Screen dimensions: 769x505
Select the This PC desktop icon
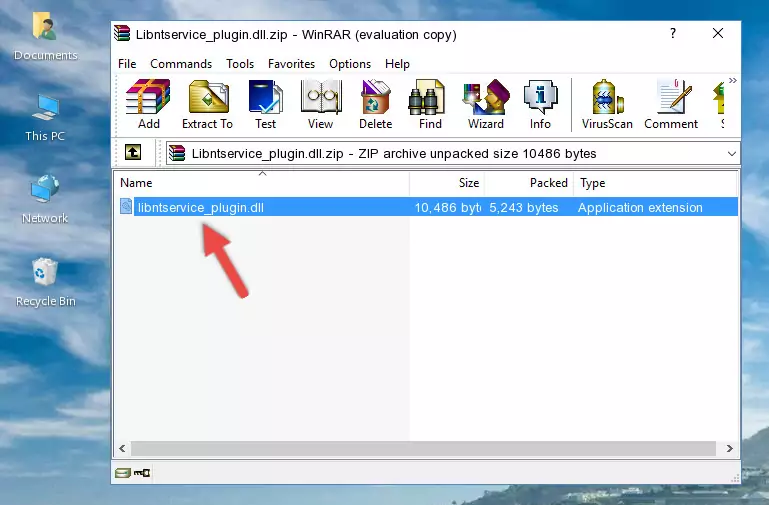click(x=45, y=118)
